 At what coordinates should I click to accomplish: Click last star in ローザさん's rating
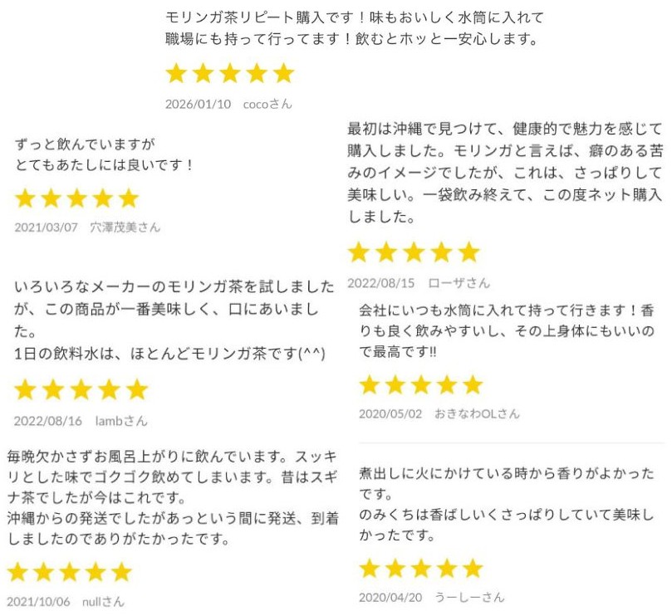pos(469,252)
